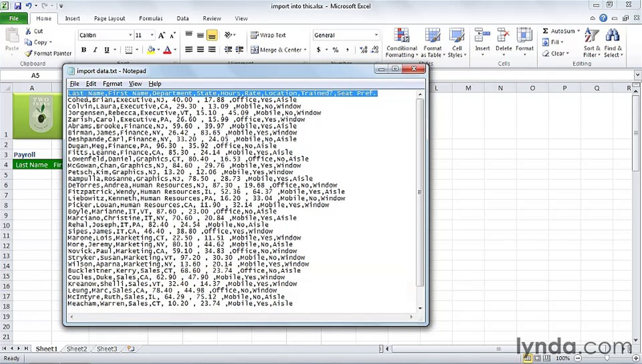Screen dimensions: 642x364
Task: Expand Customize Quick Access Toolbar arrow
Action: tap(61, 6)
